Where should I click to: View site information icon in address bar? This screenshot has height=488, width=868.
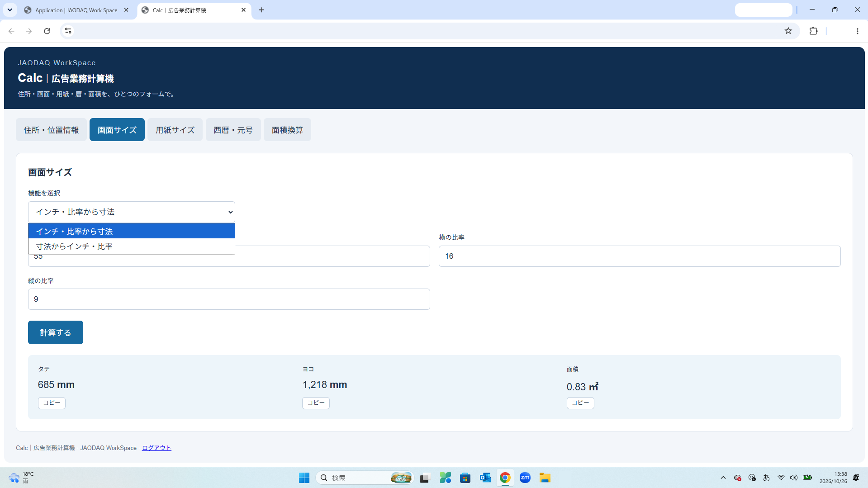[x=68, y=31]
